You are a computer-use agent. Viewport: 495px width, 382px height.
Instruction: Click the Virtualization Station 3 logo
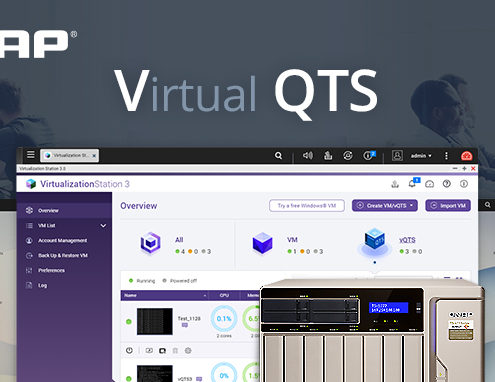pos(78,184)
